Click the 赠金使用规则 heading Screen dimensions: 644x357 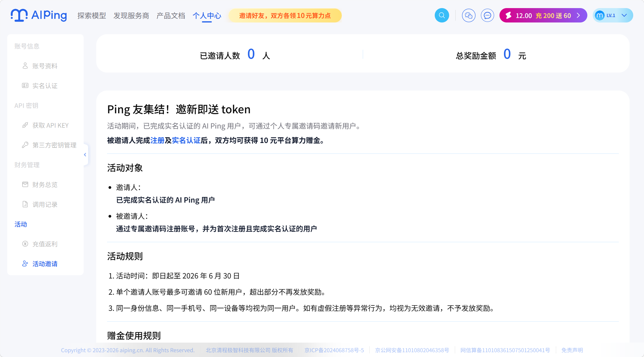134,335
